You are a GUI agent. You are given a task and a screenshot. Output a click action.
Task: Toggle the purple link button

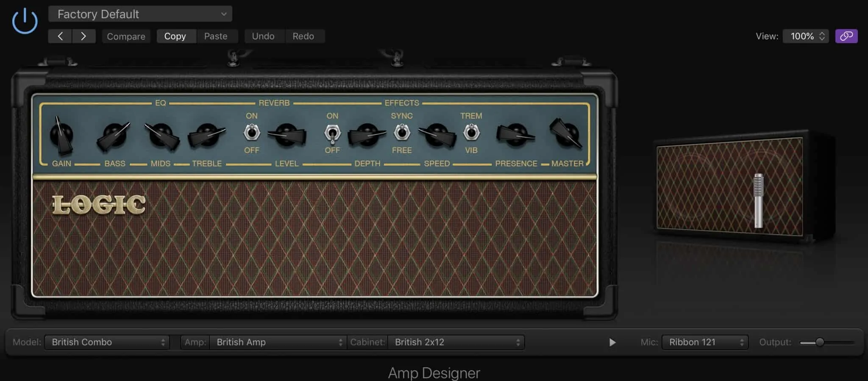click(846, 36)
